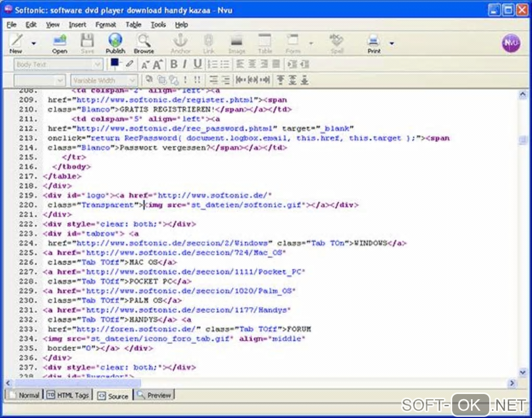Screen dimensions: 532x418
Task: Toggle numbered list
Action: tap(213, 64)
